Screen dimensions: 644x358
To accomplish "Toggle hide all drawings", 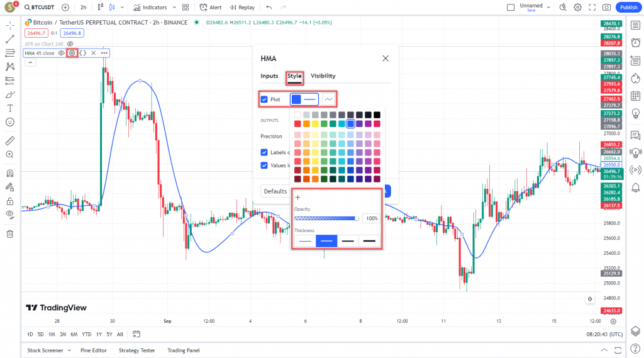I will coord(10,215).
